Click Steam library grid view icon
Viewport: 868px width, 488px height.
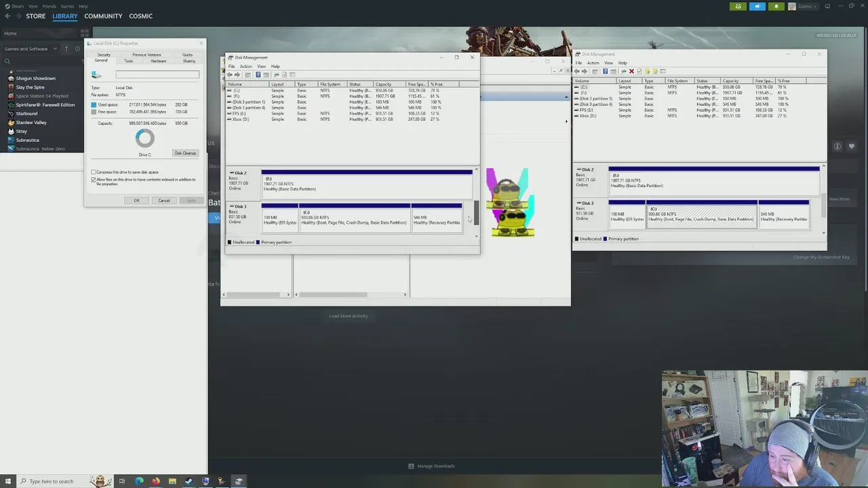85,33
